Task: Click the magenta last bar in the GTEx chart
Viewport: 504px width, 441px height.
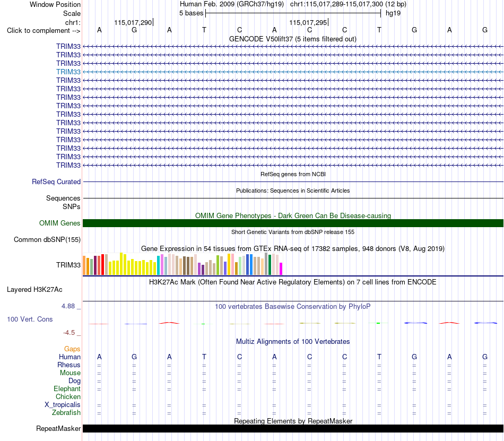Action: pyautogui.click(x=281, y=269)
